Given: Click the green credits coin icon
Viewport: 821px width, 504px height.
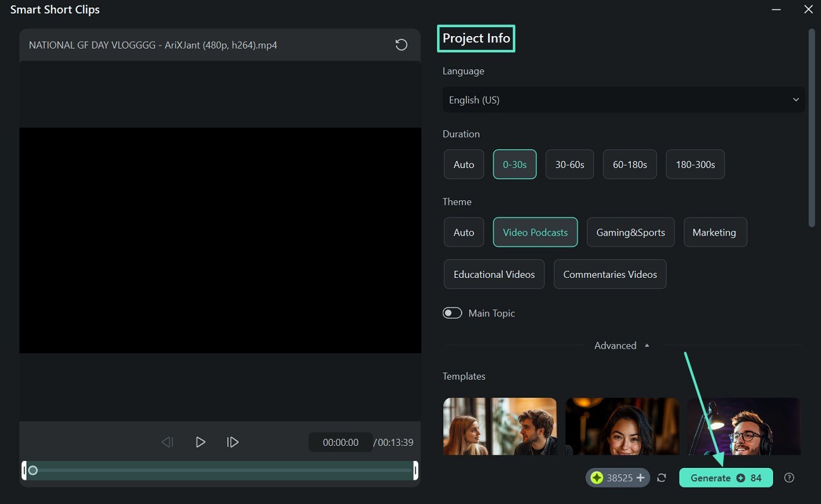Looking at the screenshot, I should [597, 477].
